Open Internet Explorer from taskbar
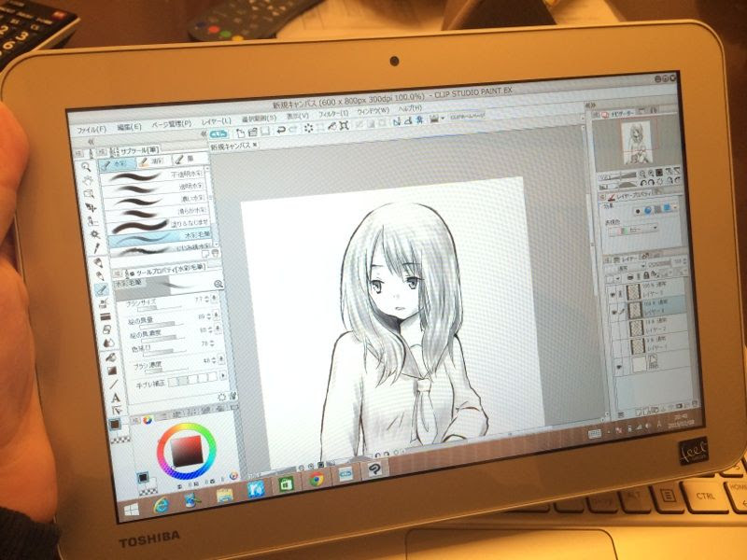This screenshot has width=747, height=560. 161,505
